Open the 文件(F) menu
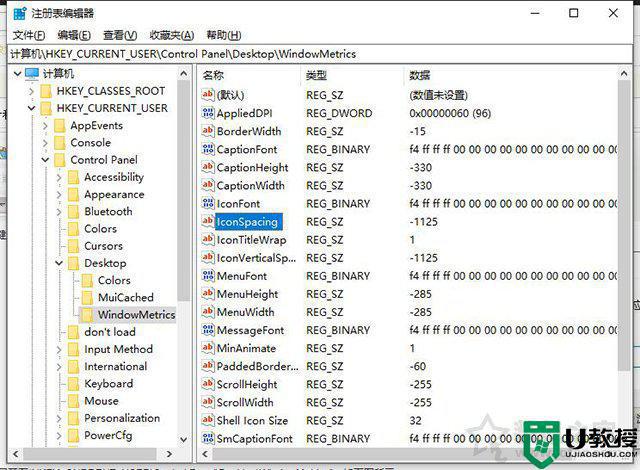Image resolution: width=640 pixels, height=470 pixels. click(29, 35)
